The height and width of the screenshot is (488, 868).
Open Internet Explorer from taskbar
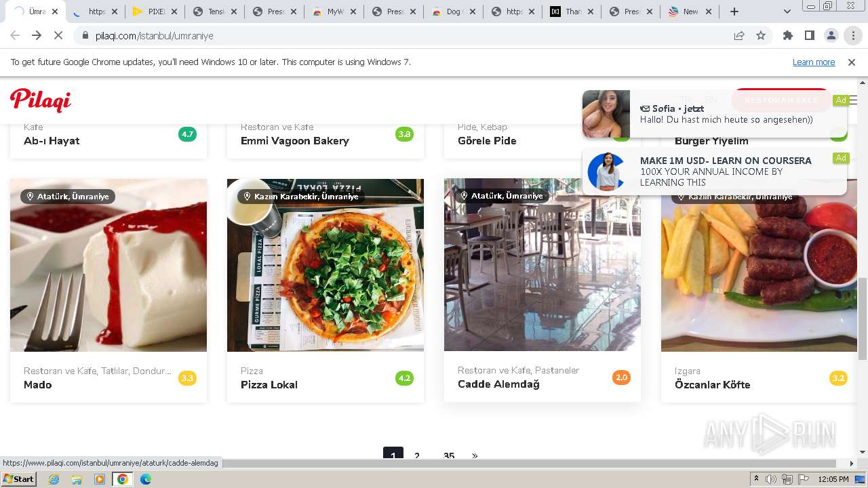(54, 479)
